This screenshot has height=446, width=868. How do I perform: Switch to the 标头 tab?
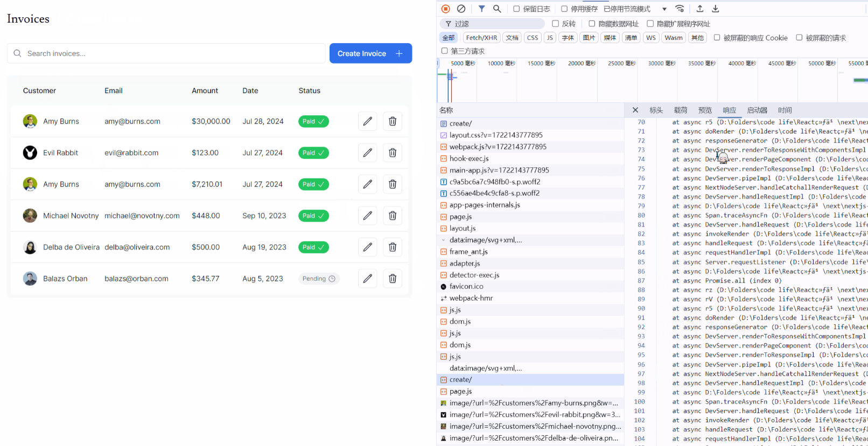(656, 110)
